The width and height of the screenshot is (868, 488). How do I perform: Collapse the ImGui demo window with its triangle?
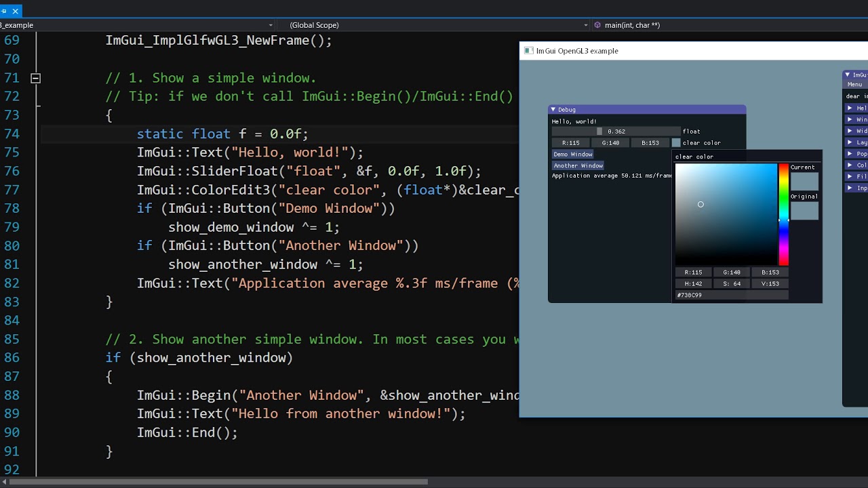[x=848, y=75]
